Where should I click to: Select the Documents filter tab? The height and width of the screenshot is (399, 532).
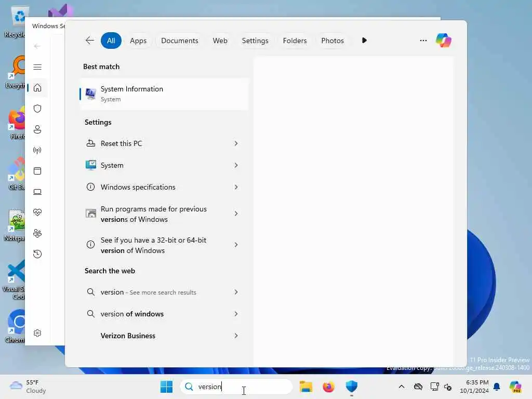coord(179,41)
